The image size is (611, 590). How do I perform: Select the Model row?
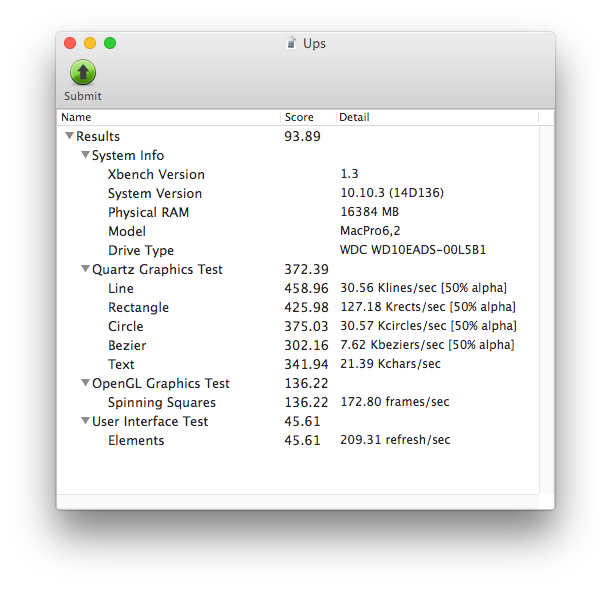pyautogui.click(x=298, y=231)
